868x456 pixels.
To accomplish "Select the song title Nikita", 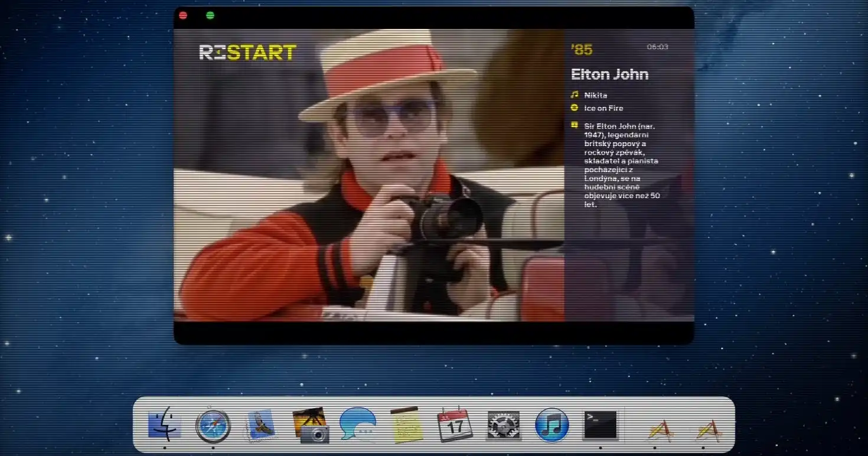I will 596,95.
